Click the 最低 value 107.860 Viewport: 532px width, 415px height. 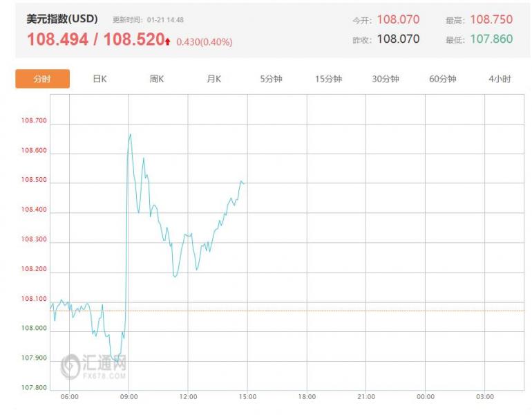pyautogui.click(x=491, y=39)
